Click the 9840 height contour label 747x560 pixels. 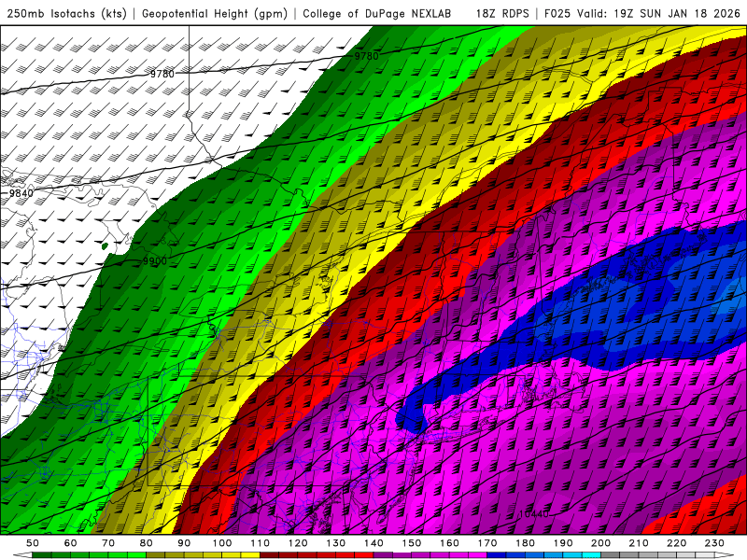pos(21,193)
